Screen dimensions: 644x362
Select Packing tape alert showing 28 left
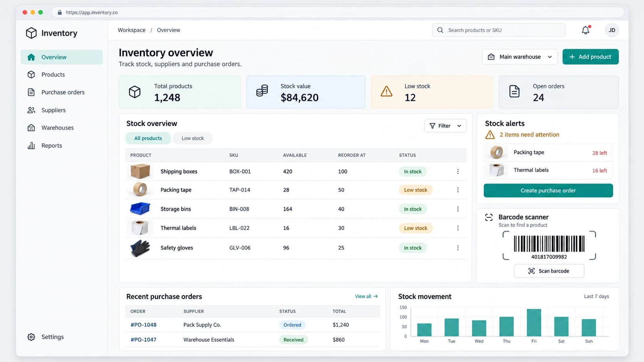tap(548, 152)
